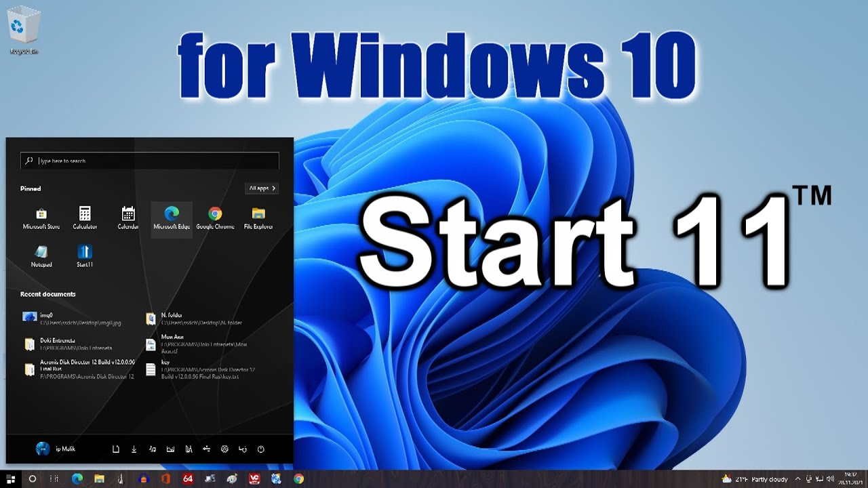Open File Explorer from the taskbar
Screen dimensions: 868x488
click(99, 479)
